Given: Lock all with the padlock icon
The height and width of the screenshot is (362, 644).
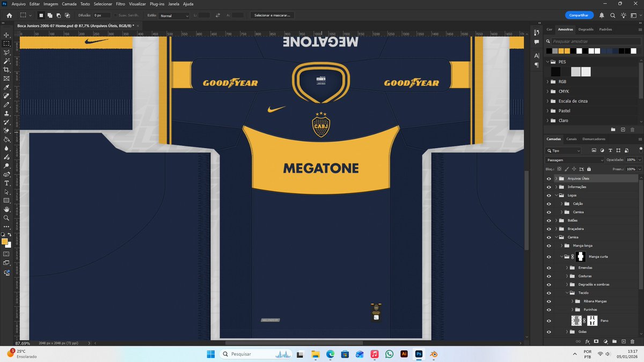Looking at the screenshot, I should 589,169.
